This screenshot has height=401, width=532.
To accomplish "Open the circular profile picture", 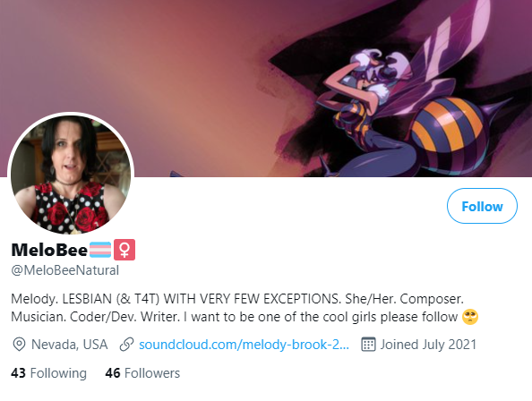I will click(x=71, y=175).
